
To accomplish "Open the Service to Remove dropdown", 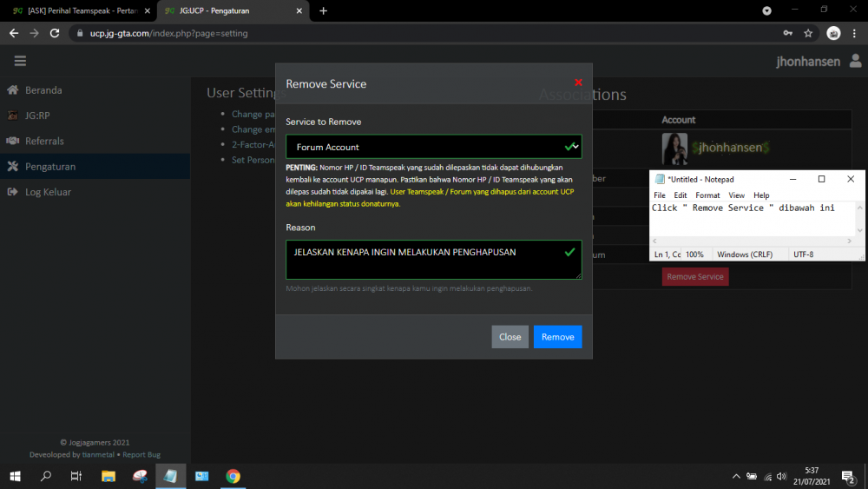I will coord(433,147).
